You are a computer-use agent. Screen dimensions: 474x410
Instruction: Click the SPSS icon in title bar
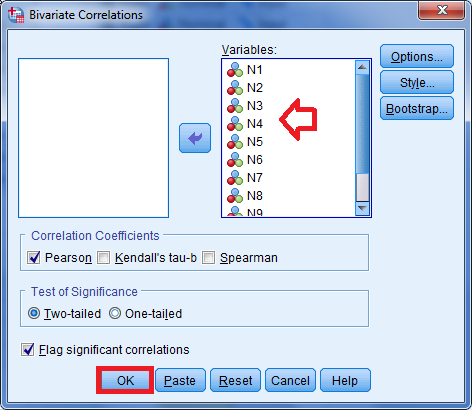click(16, 15)
